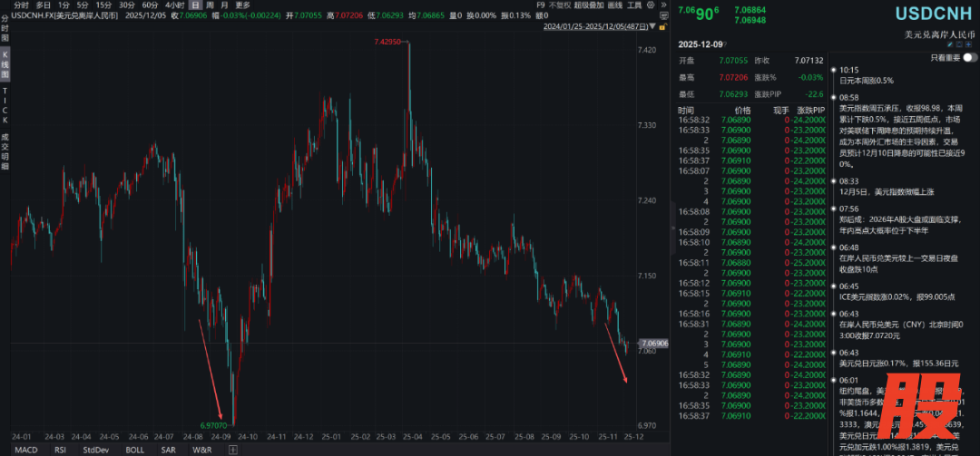Select the MACD indicator tab
Image resolution: width=980 pixels, height=456 pixels.
(26, 449)
